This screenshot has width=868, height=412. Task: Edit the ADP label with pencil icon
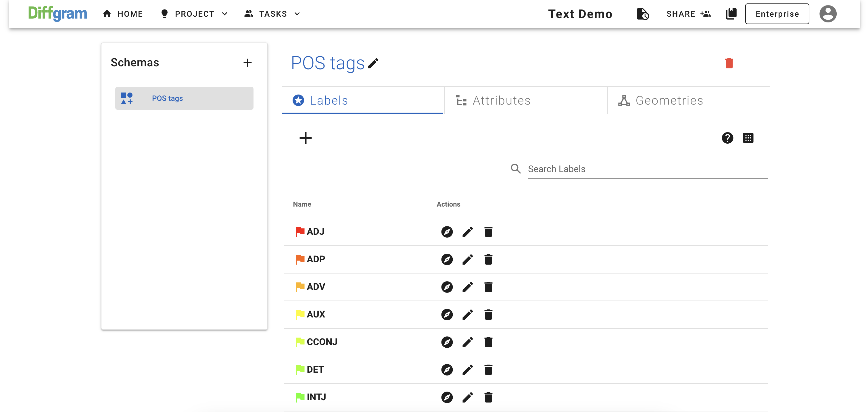[x=467, y=259]
